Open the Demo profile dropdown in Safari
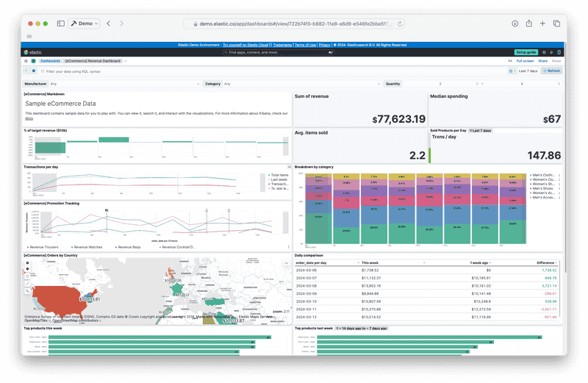The image size is (588, 383). click(x=85, y=24)
